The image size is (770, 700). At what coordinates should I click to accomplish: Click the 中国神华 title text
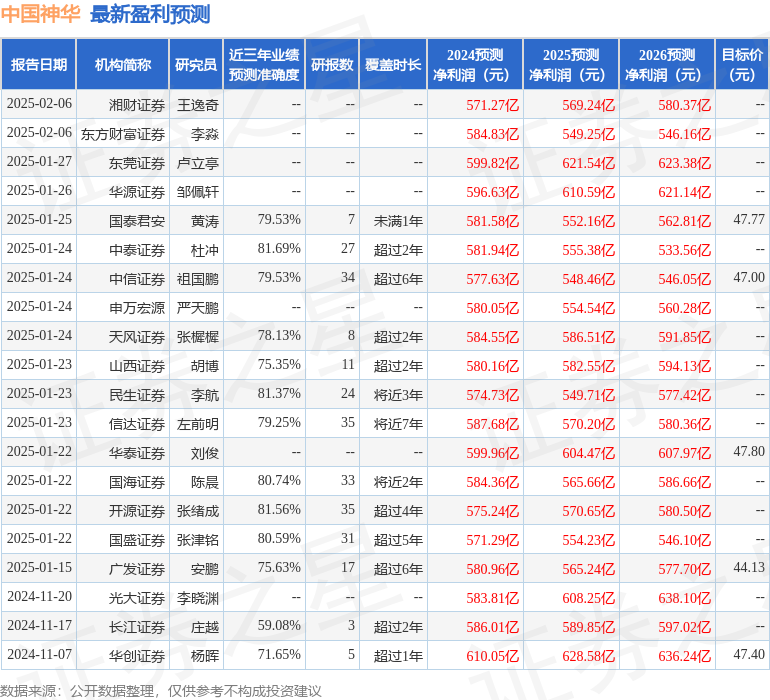click(40, 14)
